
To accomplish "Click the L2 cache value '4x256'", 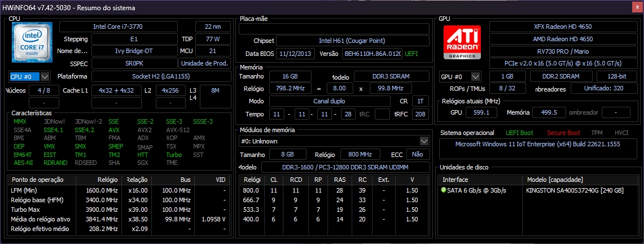I will [170, 90].
